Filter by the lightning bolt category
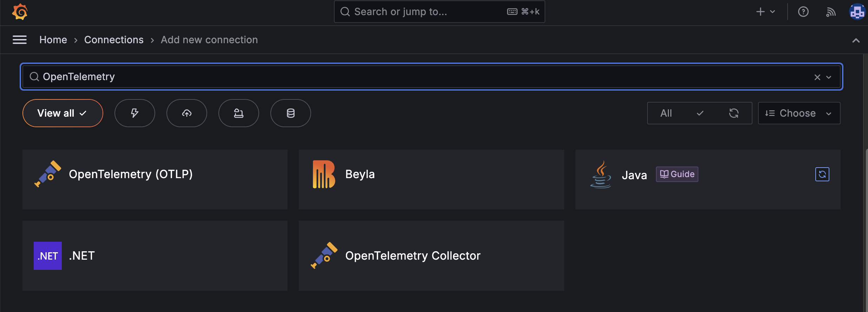 tap(134, 113)
